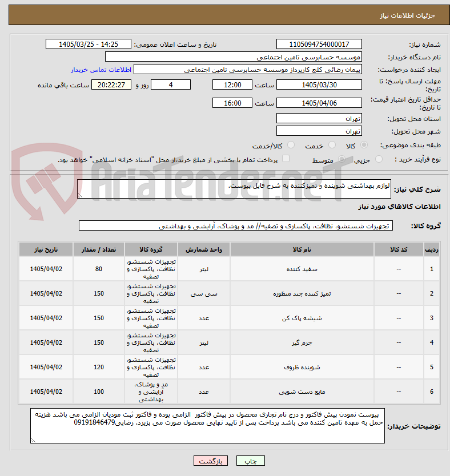Click the نام کالا column header
Image resolution: width=450 pixels, height=476 pixels.
[302, 249]
